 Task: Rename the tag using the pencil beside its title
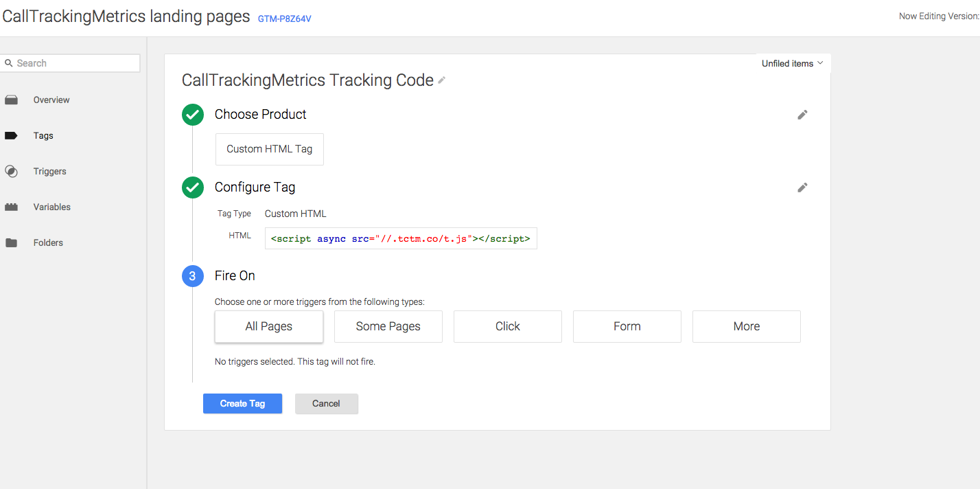pos(440,80)
